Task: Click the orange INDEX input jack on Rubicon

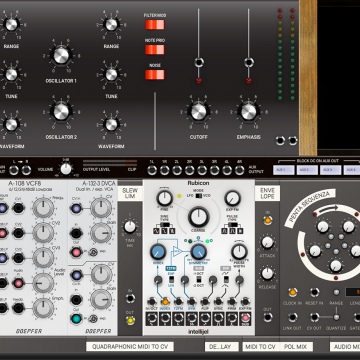Action: [x=165, y=302]
